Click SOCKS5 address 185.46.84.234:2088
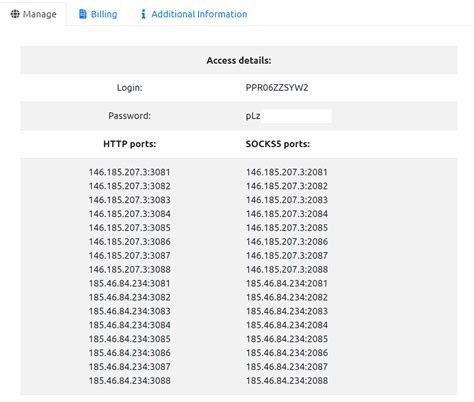Image resolution: width=474 pixels, height=402 pixels. [x=287, y=381]
